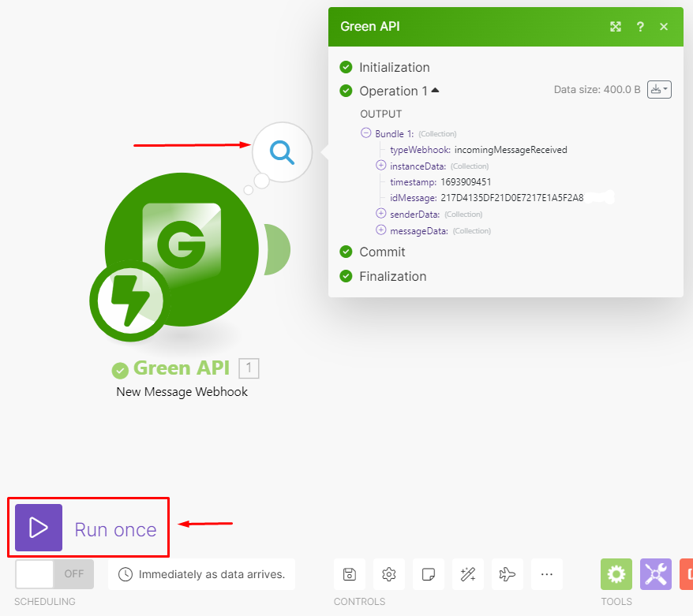Click the magnifying glass inspector bubble
Screen dimensions: 693x616
click(282, 151)
